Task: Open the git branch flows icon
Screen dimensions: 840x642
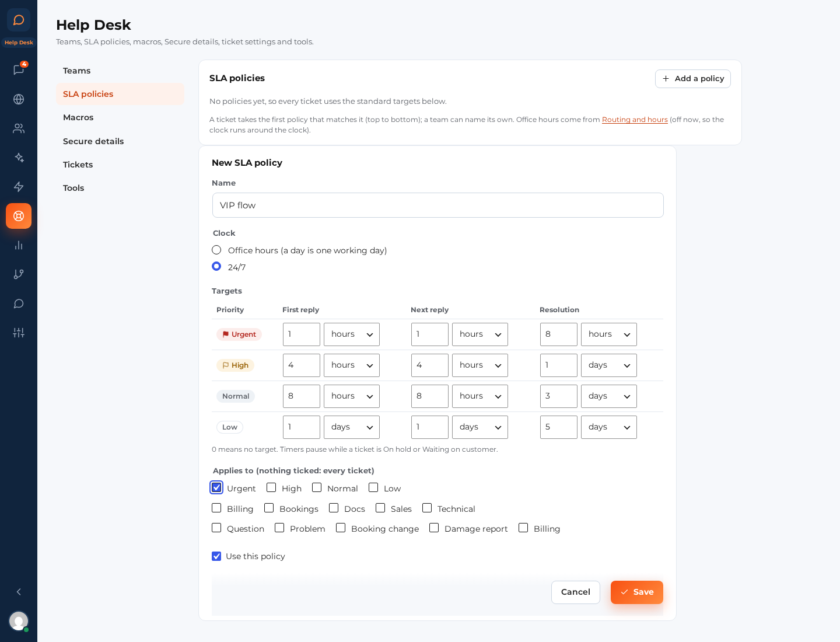Action: 19,274
